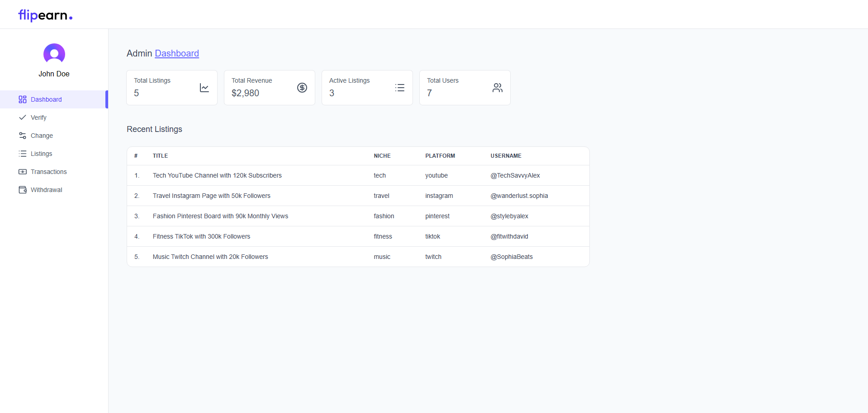
Task: Click the Listings list icon in sidebar
Action: pos(23,154)
